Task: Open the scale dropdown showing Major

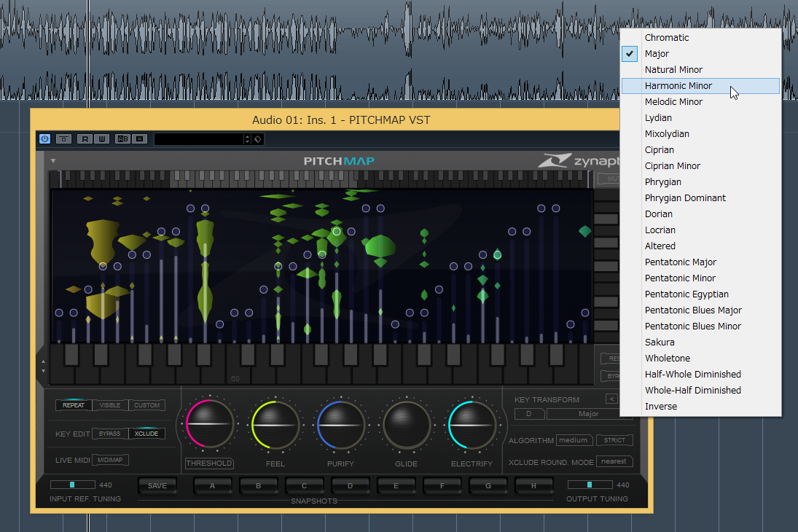Action: tap(588, 414)
